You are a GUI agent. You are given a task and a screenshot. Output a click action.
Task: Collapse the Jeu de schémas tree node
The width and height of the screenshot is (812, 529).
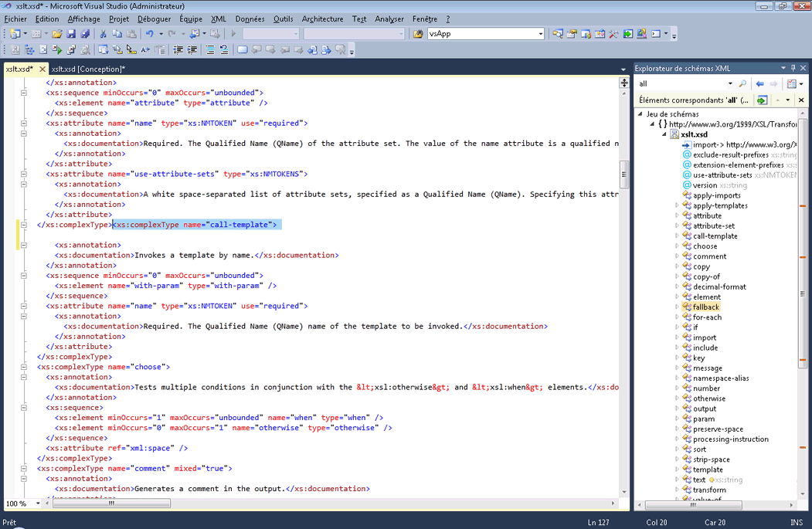click(x=640, y=114)
